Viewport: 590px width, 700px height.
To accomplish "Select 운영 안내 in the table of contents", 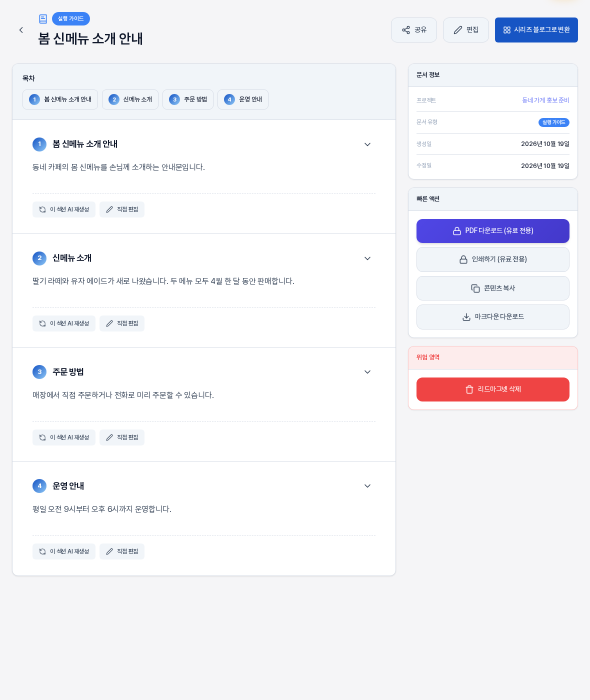I will 243,99.
